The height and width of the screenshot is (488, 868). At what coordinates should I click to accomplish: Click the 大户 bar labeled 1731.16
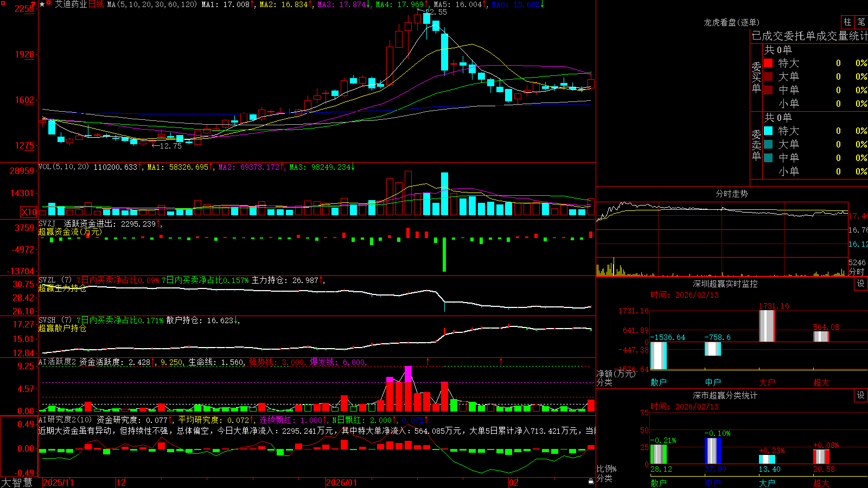pyautogui.click(x=767, y=326)
